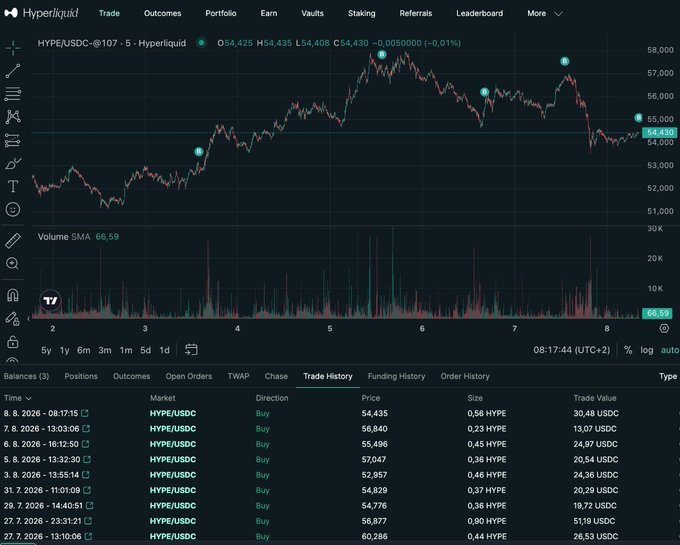Set chart range to 1m
The height and width of the screenshot is (545, 680).
click(126, 350)
